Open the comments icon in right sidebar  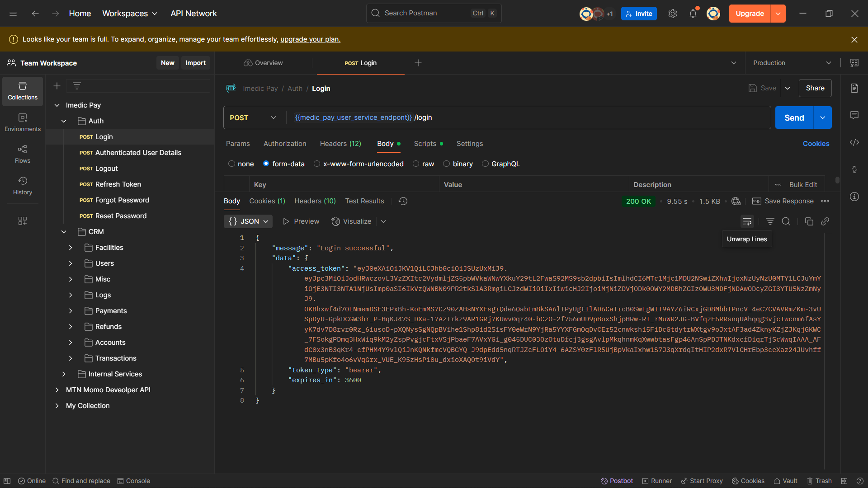tap(854, 115)
